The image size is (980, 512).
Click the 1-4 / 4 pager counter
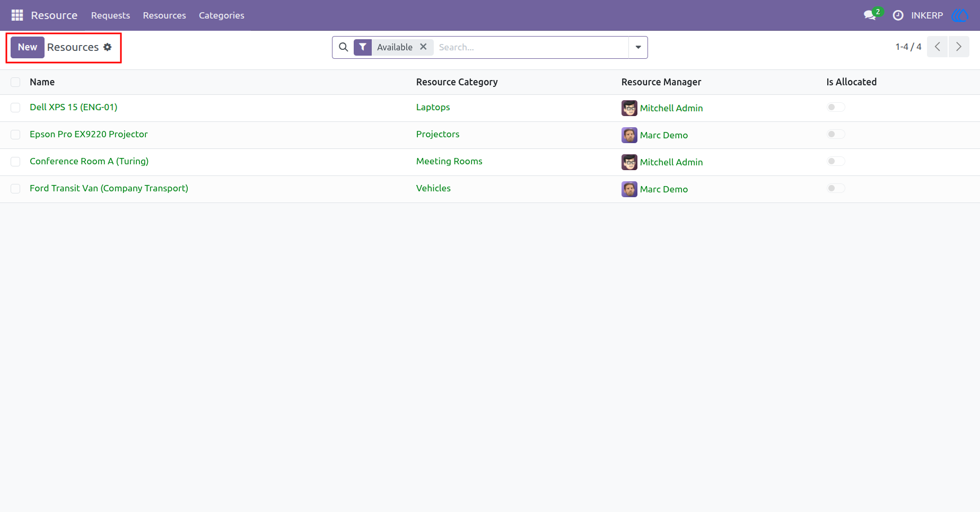pos(908,47)
